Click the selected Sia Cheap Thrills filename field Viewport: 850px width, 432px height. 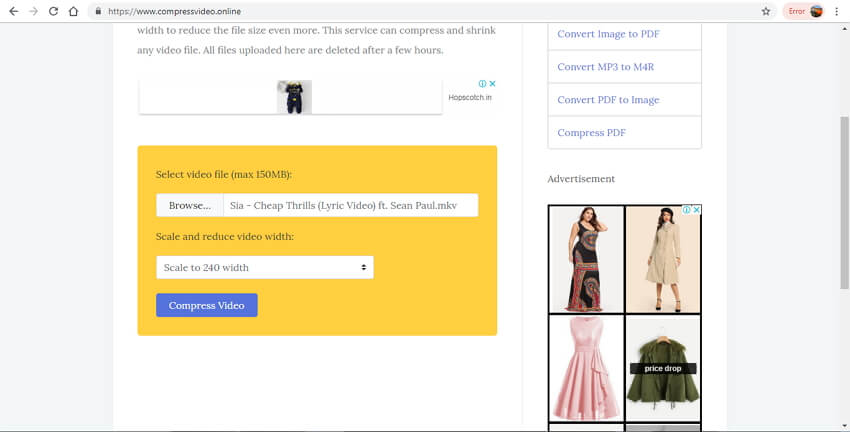point(351,205)
